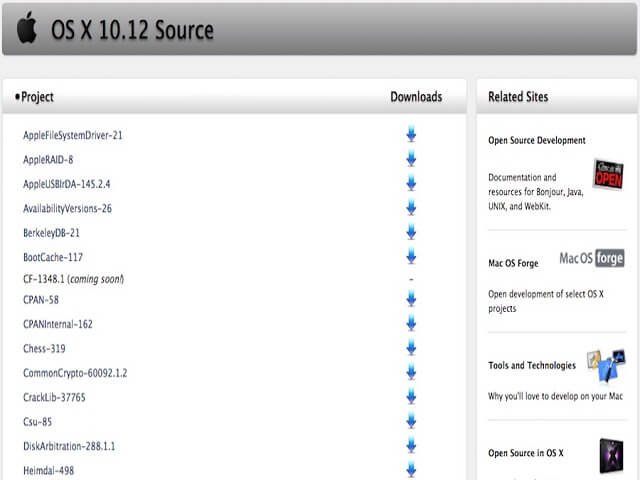
Task: Click the OS X box thumbnail
Action: click(611, 456)
